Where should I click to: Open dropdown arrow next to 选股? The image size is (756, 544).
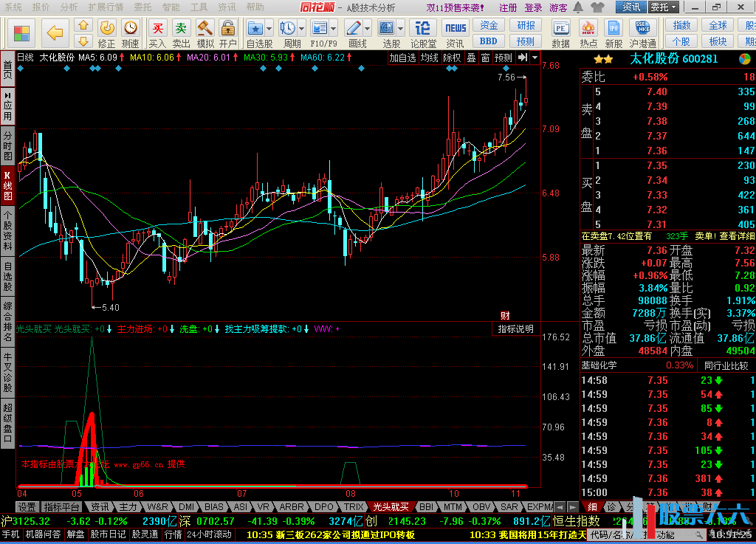coord(400,29)
